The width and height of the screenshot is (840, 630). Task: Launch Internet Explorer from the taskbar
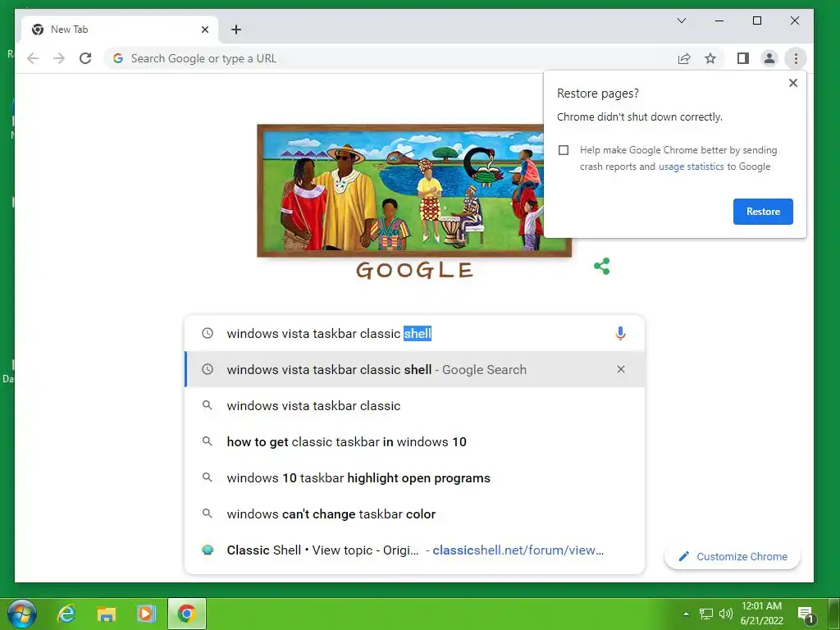[66, 614]
